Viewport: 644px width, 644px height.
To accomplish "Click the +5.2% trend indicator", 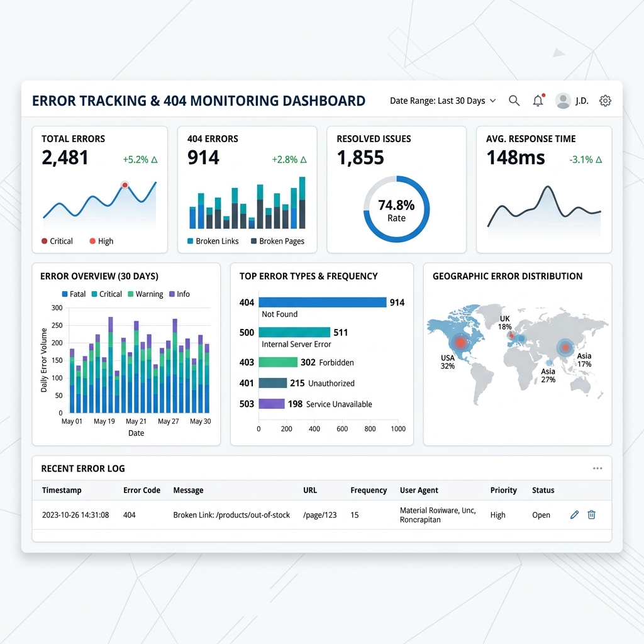I will tap(140, 159).
